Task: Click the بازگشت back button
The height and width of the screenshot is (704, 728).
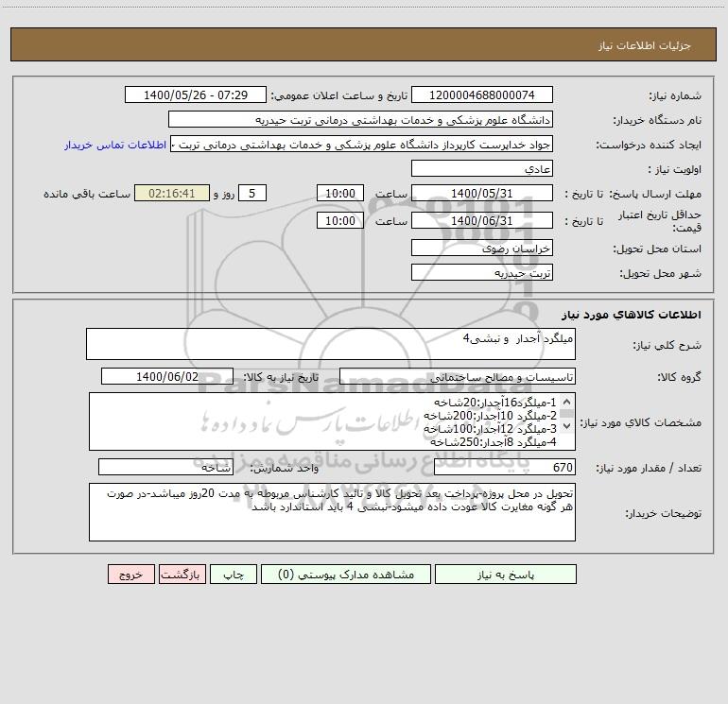Action: [x=182, y=575]
